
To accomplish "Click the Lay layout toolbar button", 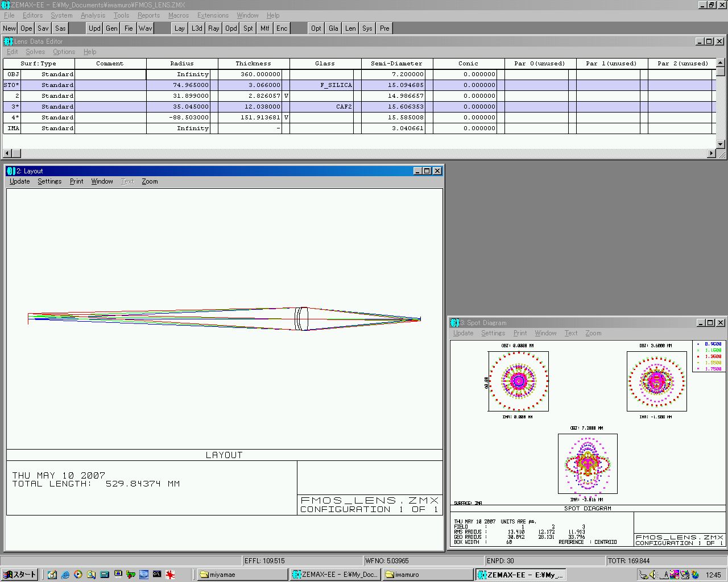I will [x=180, y=28].
